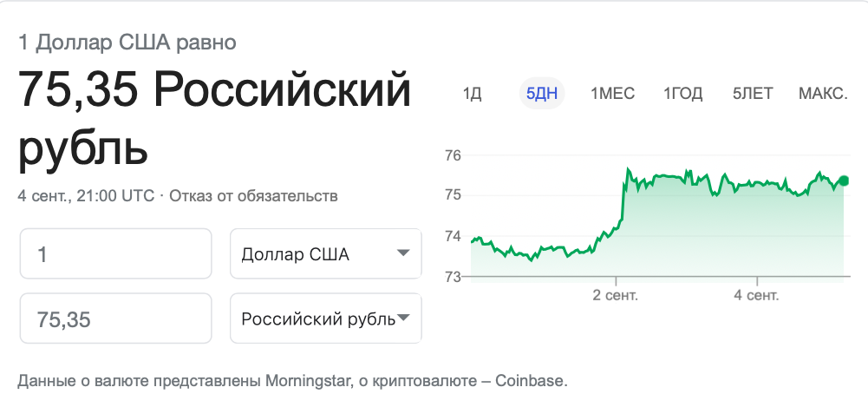Click the 73 value on chart axis
Viewport: 868px width, 407px height.
pyautogui.click(x=453, y=277)
